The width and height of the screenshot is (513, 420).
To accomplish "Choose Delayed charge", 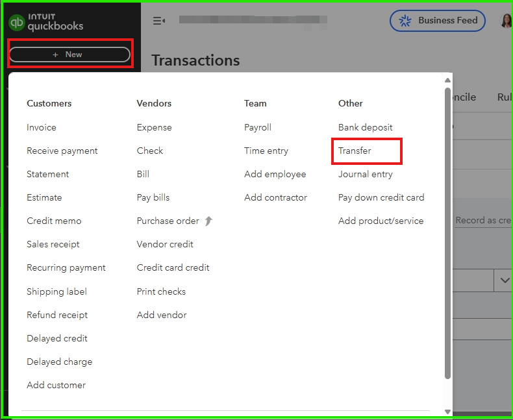I will 60,362.
